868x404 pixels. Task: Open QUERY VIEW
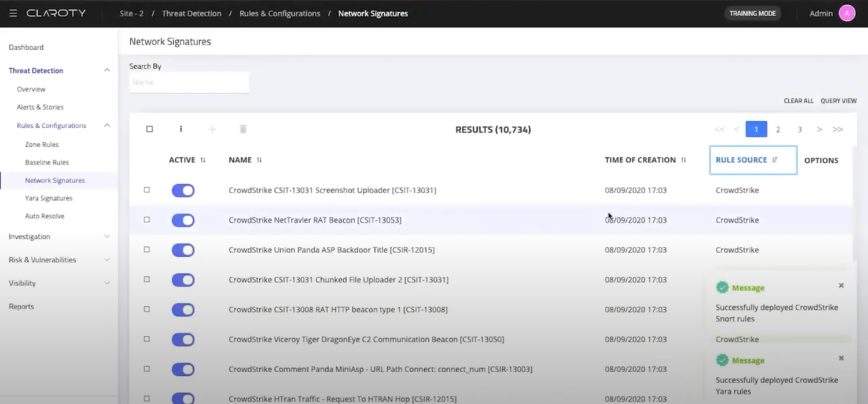tap(838, 101)
